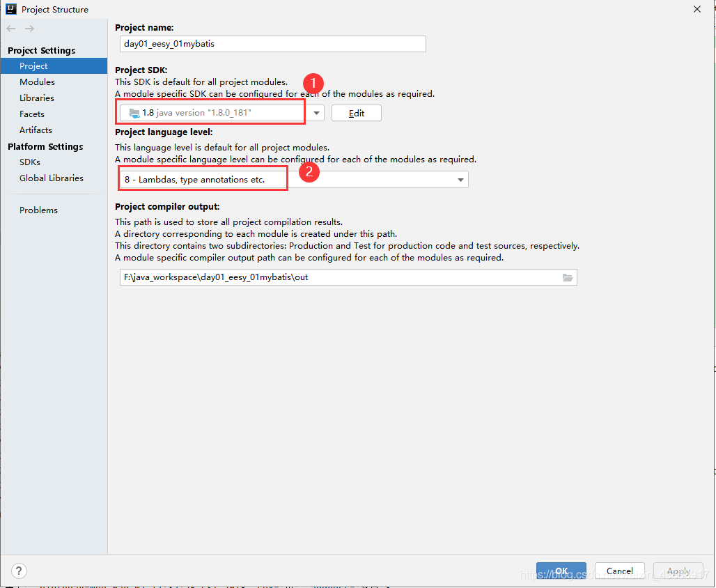This screenshot has width=716, height=588.
Task: Click the back navigation arrow
Action: 11,29
